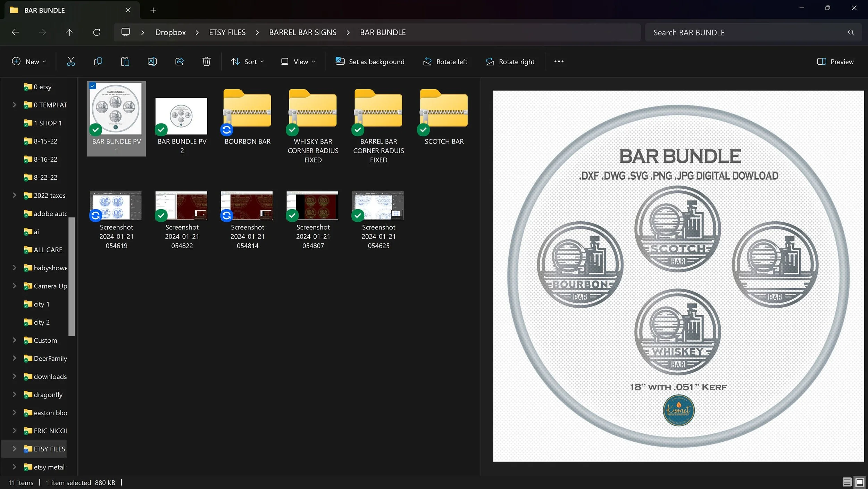This screenshot has width=868, height=489.
Task: Uncheck the BAR BUNDLE PV 1 checkbox
Action: (92, 86)
